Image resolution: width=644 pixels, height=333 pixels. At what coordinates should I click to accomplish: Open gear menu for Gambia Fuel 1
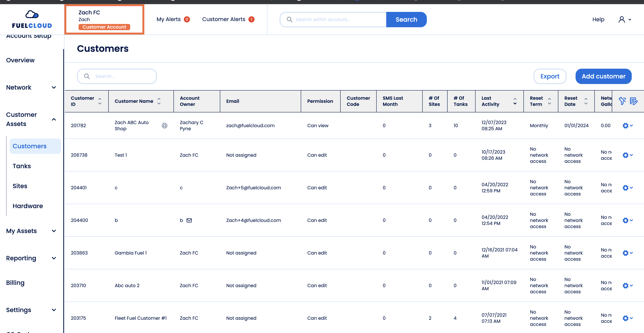tap(628, 253)
